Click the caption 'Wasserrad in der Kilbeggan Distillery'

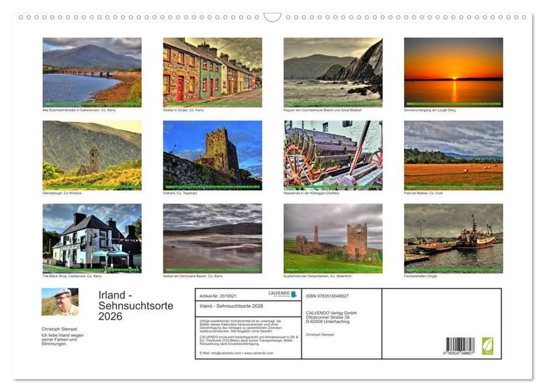[311, 193]
